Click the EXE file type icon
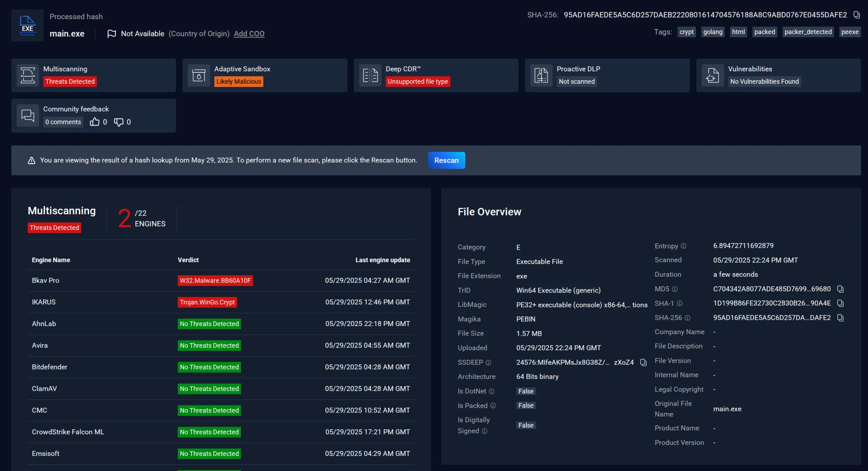 [x=27, y=26]
